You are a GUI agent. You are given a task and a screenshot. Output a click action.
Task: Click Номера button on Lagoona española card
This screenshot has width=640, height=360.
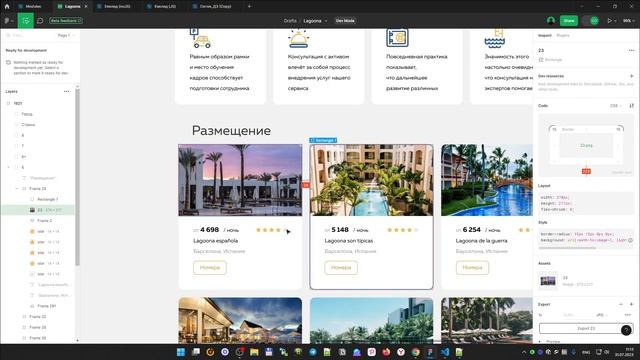pos(210,268)
